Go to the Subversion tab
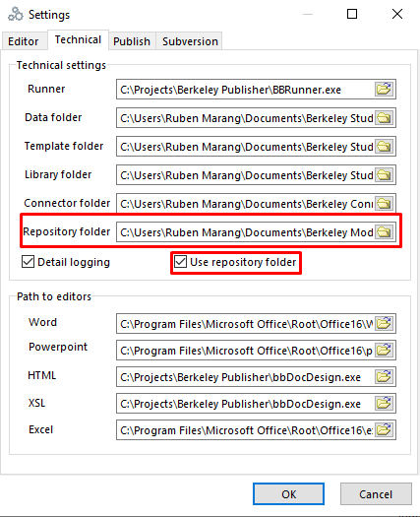This screenshot has width=420, height=517. point(190,41)
